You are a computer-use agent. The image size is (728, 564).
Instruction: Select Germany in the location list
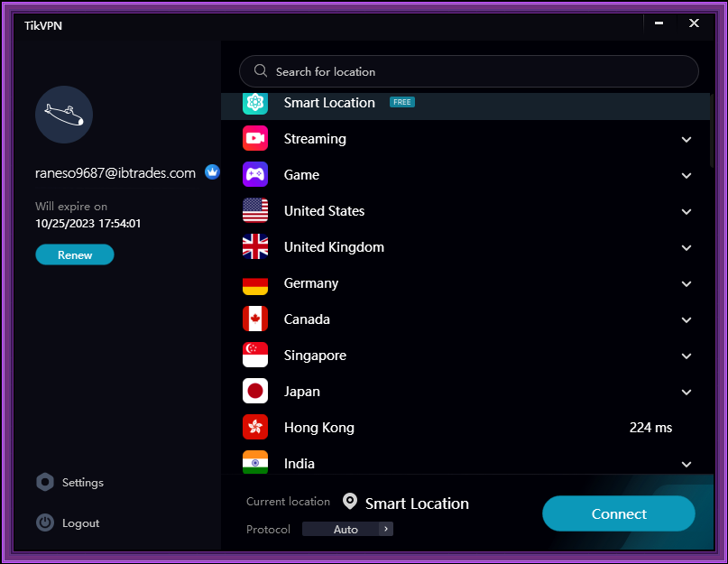[x=311, y=283]
